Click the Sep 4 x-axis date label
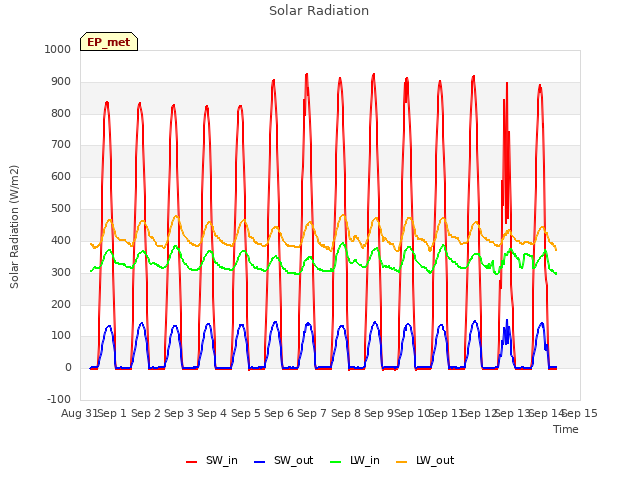The width and height of the screenshot is (640, 480). click(212, 413)
